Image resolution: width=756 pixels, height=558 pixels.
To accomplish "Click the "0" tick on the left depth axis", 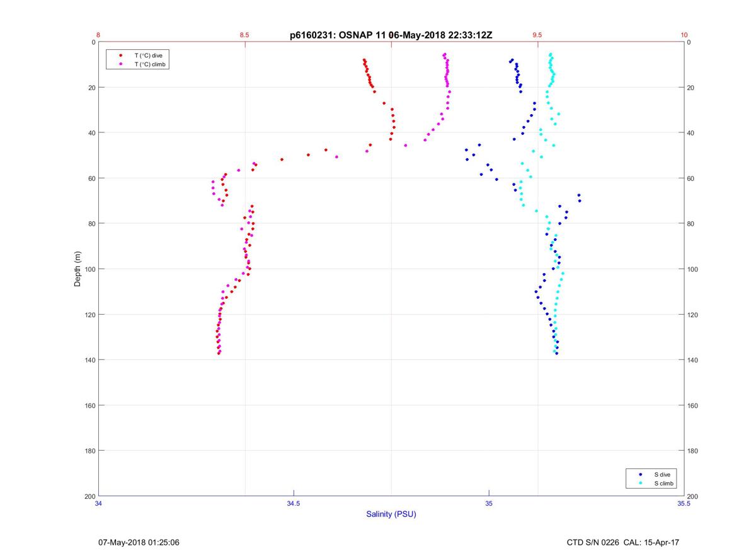I will (93, 42).
